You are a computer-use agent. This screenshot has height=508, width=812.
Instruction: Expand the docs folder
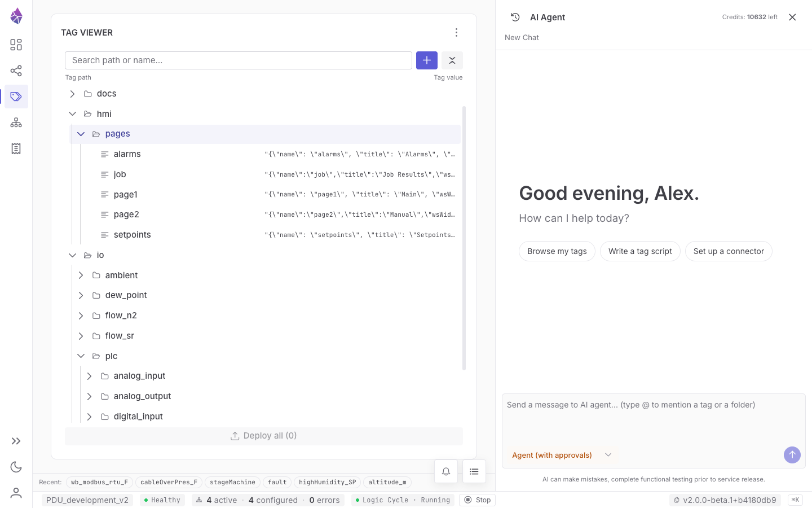coord(73,94)
